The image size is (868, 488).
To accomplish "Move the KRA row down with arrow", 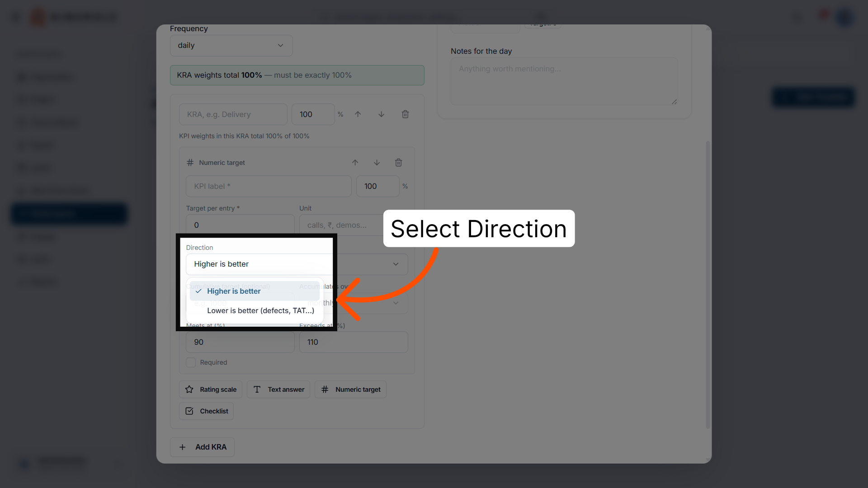I will click(x=381, y=114).
